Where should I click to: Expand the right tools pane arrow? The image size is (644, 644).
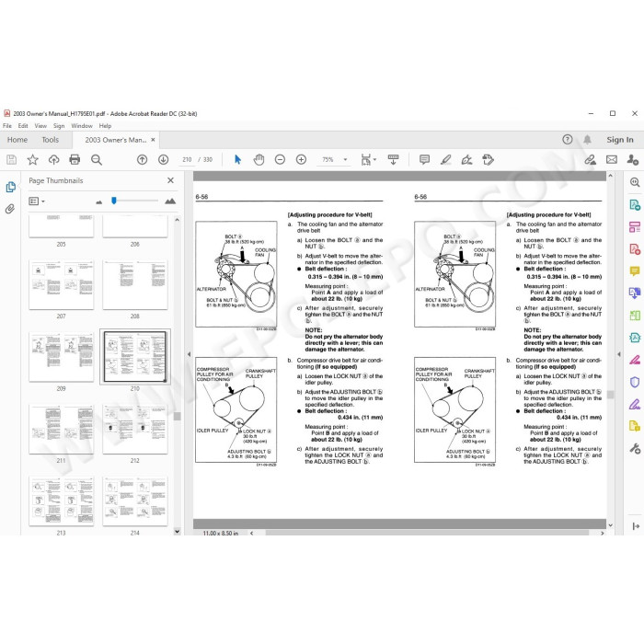pos(636,526)
